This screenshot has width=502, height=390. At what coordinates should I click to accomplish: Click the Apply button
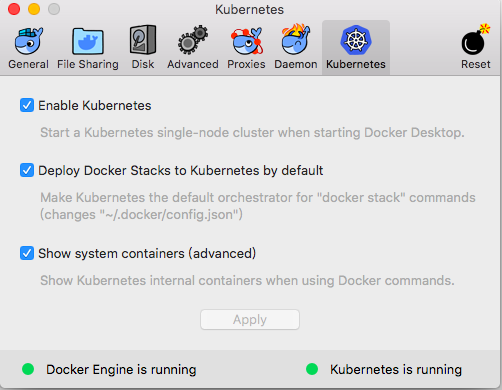coord(250,320)
